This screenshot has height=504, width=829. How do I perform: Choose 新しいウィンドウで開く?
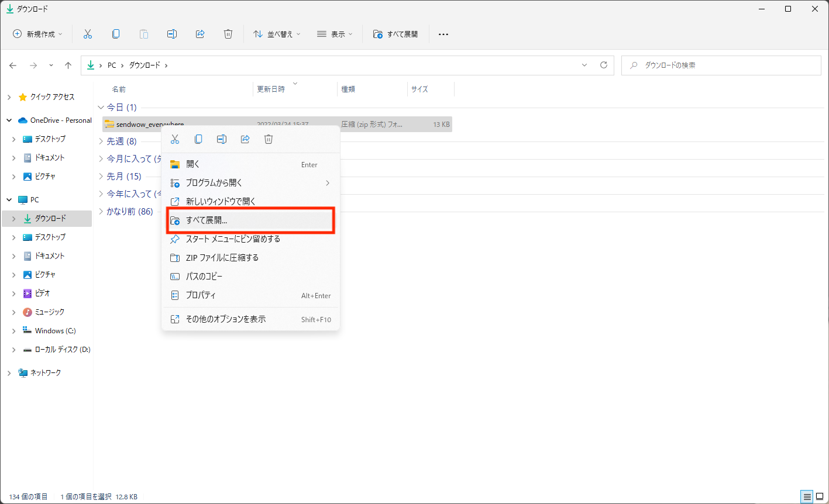(250, 202)
